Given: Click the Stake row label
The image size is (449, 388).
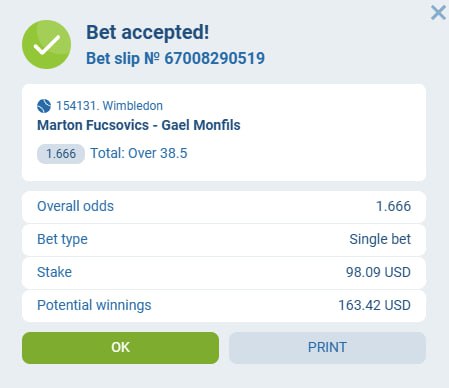Looking at the screenshot, I should [54, 272].
